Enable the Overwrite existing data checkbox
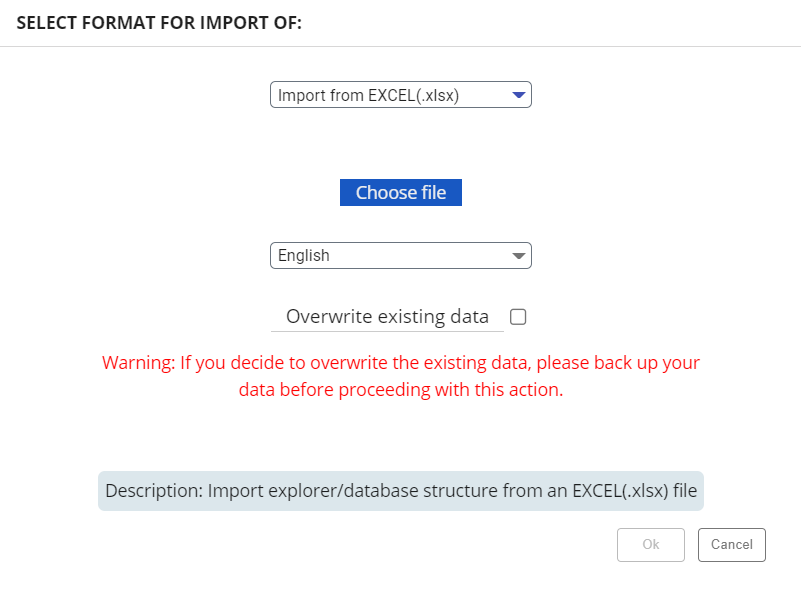 (517, 316)
